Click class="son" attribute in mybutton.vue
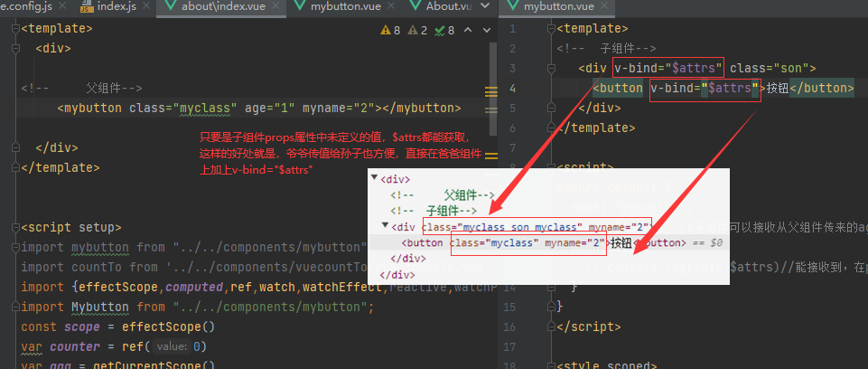Image resolution: width=868 pixels, height=369 pixels. (769, 68)
